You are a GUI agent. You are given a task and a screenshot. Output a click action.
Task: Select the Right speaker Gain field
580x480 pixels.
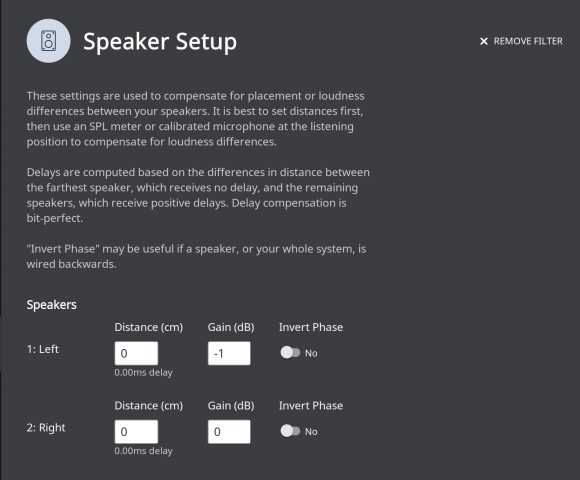pyautogui.click(x=229, y=432)
